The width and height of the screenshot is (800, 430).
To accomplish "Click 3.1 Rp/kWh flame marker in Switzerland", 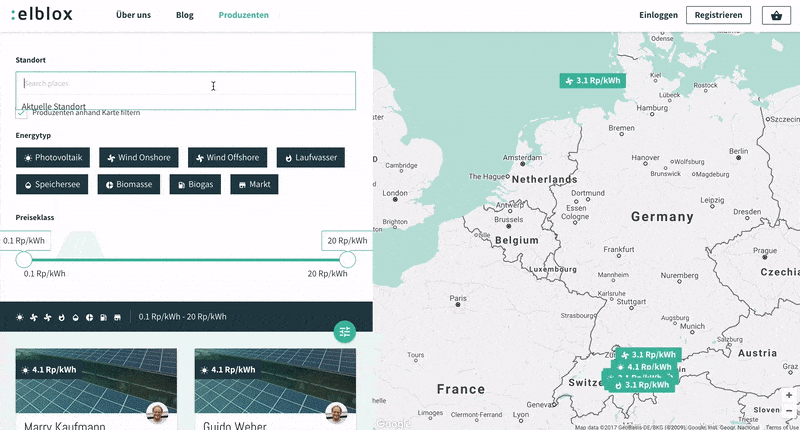I will tap(642, 385).
